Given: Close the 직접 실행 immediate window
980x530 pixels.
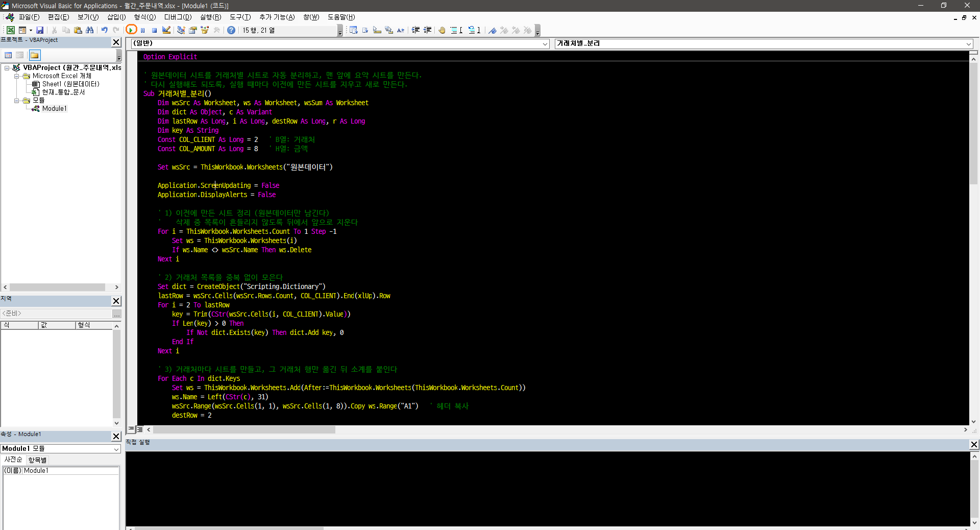Looking at the screenshot, I should click(974, 445).
